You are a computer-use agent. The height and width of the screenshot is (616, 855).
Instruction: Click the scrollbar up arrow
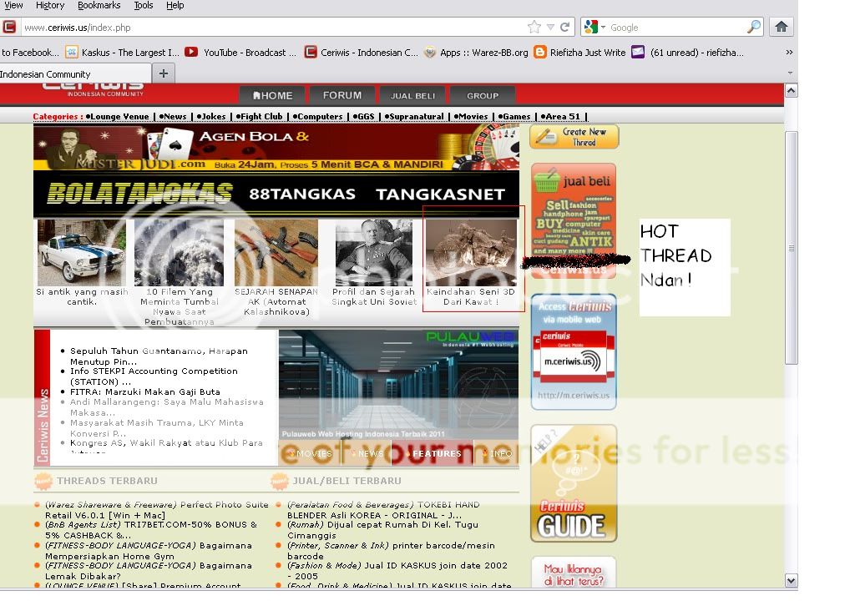pyautogui.click(x=792, y=90)
